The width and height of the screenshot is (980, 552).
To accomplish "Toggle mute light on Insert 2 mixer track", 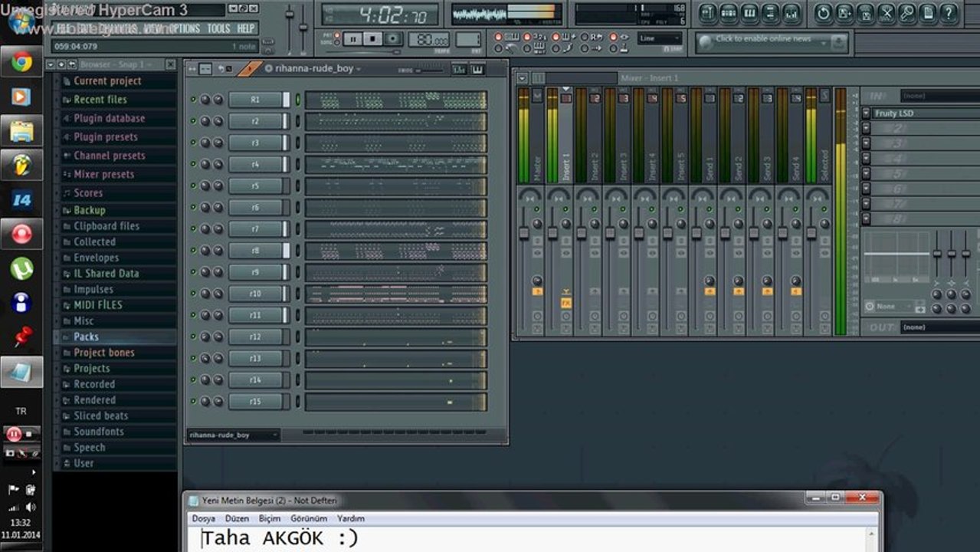I will 594,209.
